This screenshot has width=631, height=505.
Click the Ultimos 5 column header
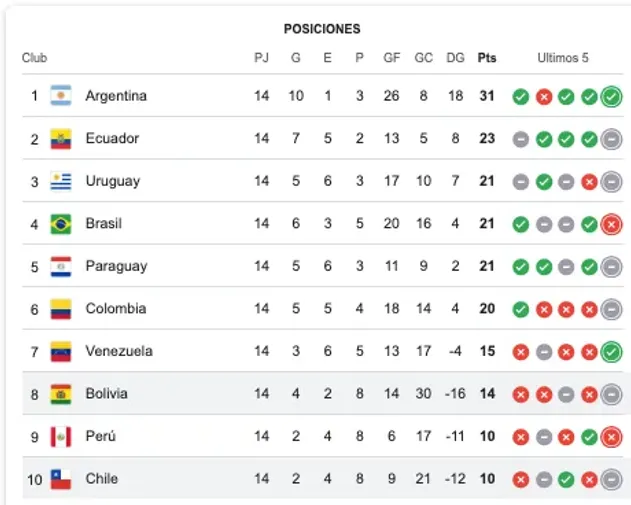click(563, 58)
